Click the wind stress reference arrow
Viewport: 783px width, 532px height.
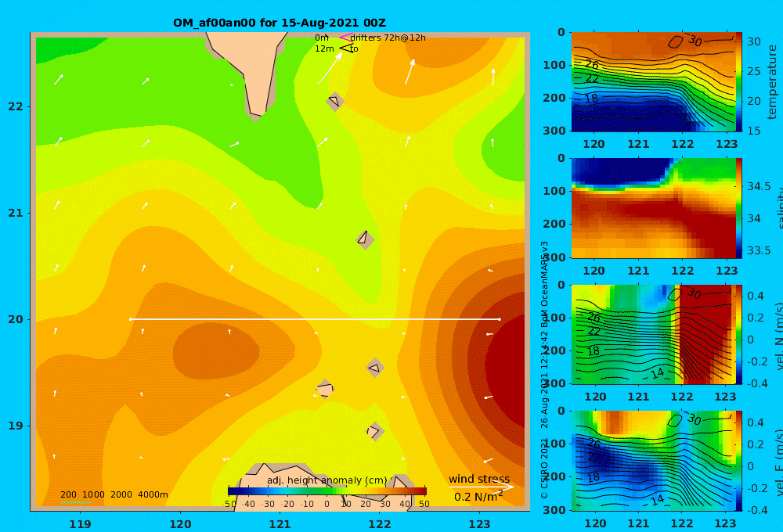[x=482, y=487]
